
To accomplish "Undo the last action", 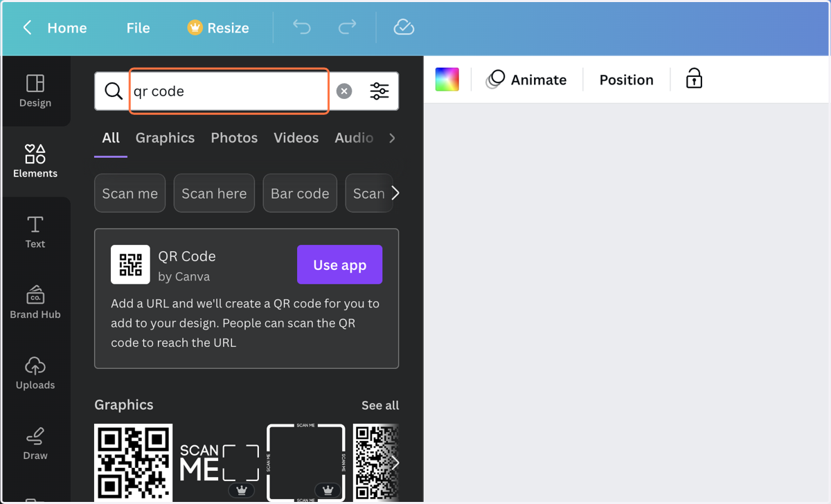I will coord(302,27).
